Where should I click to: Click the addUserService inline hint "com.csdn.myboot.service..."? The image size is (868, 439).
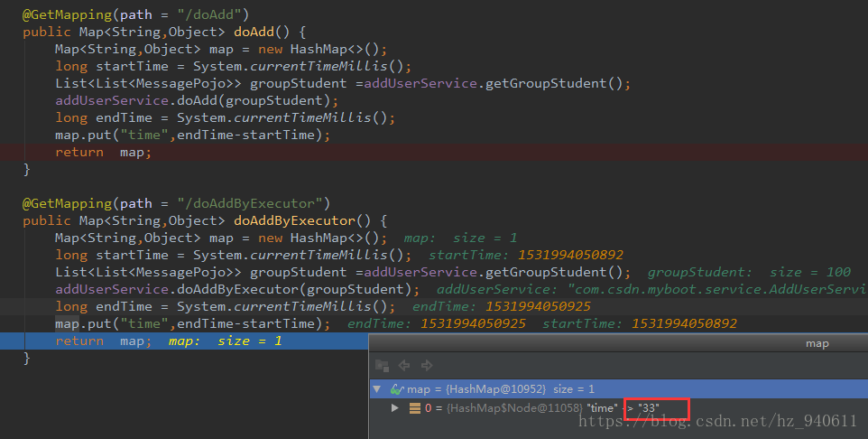pyautogui.click(x=652, y=289)
